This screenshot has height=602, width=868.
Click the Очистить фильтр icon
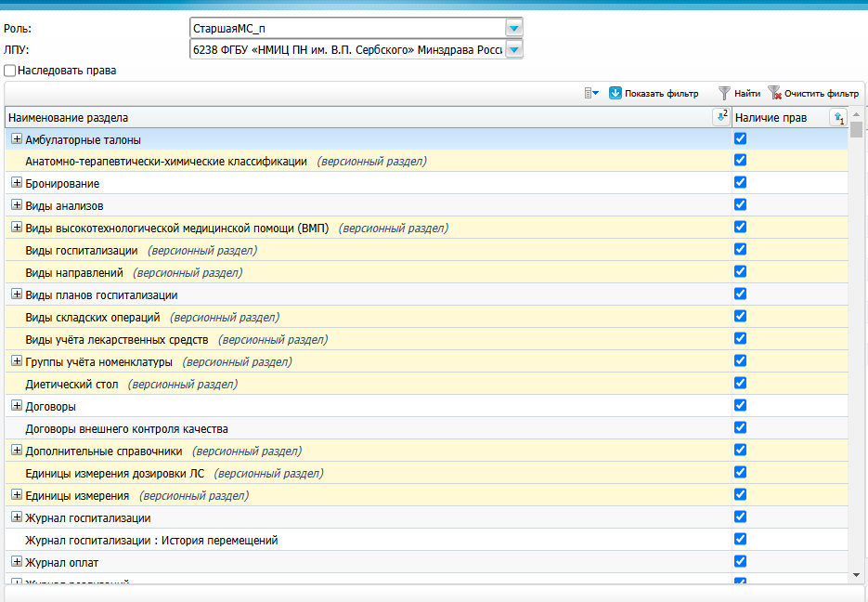click(x=774, y=93)
